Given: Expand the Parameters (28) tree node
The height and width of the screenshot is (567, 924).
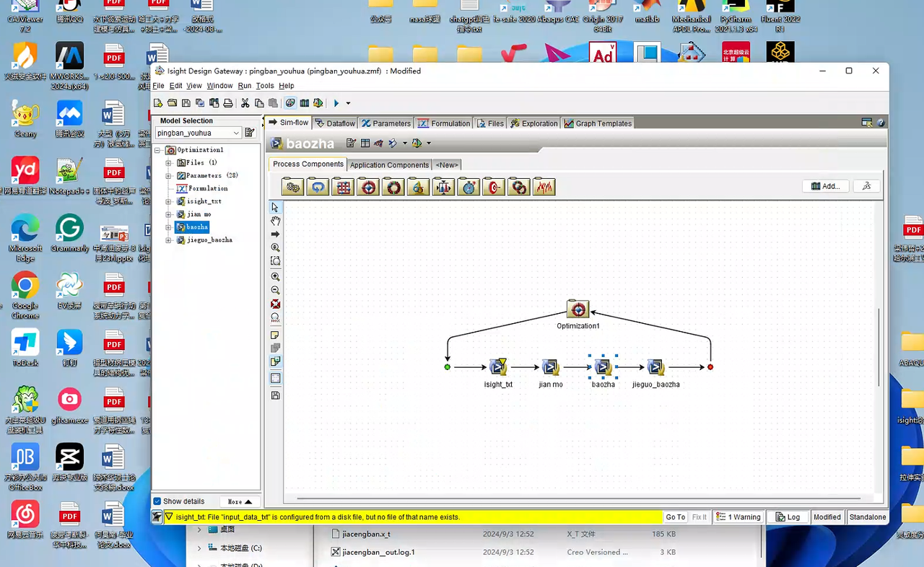Looking at the screenshot, I should (x=168, y=176).
